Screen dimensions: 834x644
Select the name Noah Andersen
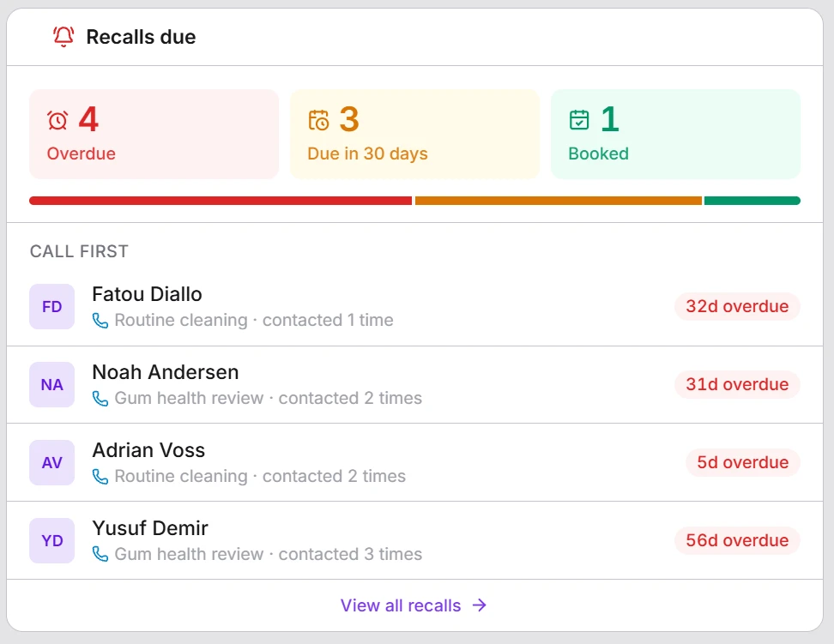(x=166, y=372)
